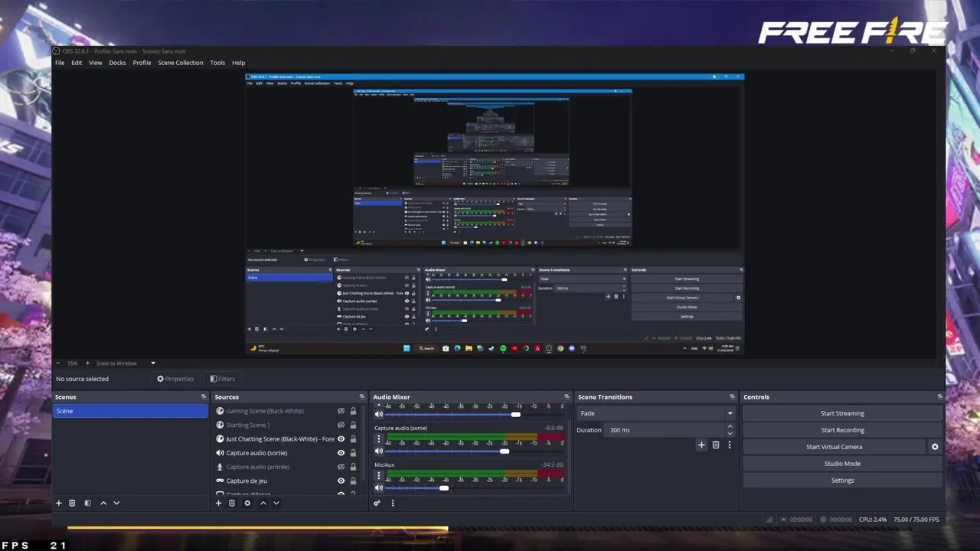
Task: Hide the Just Chatting Scene source
Action: click(x=341, y=439)
